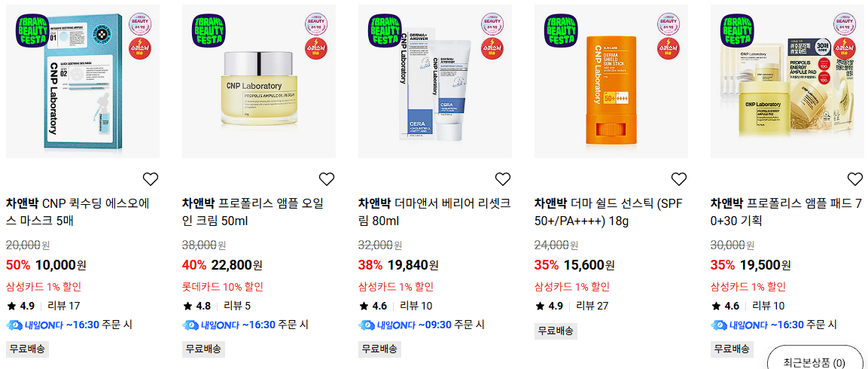868x369 pixels.
Task: Click 롯데카드 10% 할인 text
Action: click(223, 287)
